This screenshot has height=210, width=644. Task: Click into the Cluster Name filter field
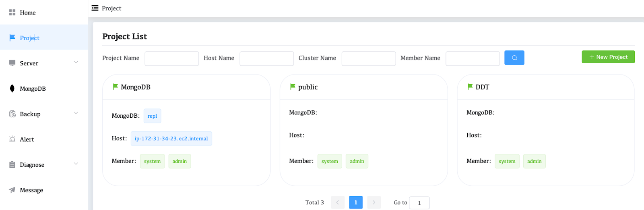coord(368,58)
